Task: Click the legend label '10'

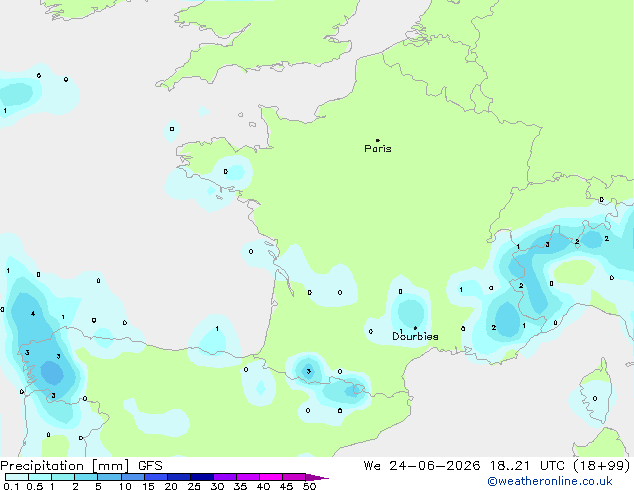Action: (125, 486)
